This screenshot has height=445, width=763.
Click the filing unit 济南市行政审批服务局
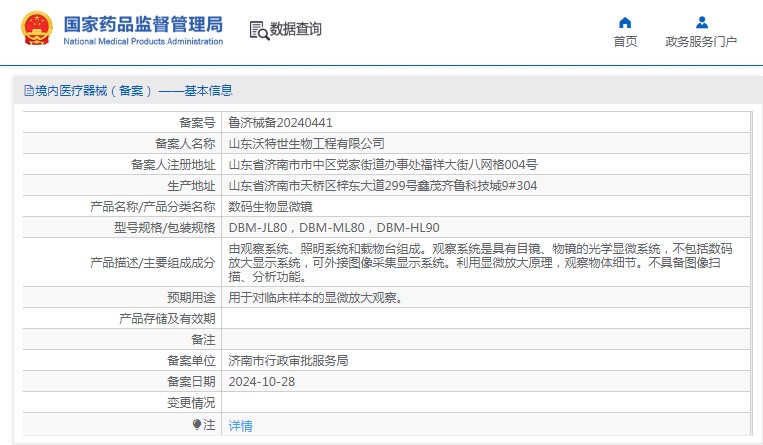[288, 361]
